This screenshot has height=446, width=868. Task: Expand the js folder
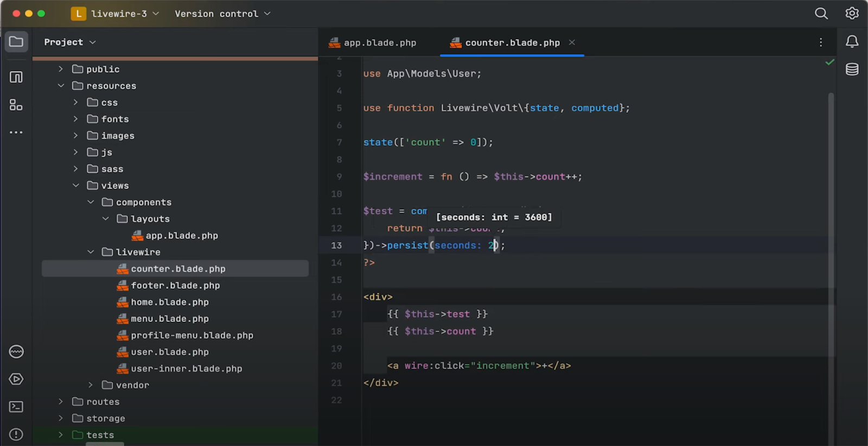[x=76, y=152]
